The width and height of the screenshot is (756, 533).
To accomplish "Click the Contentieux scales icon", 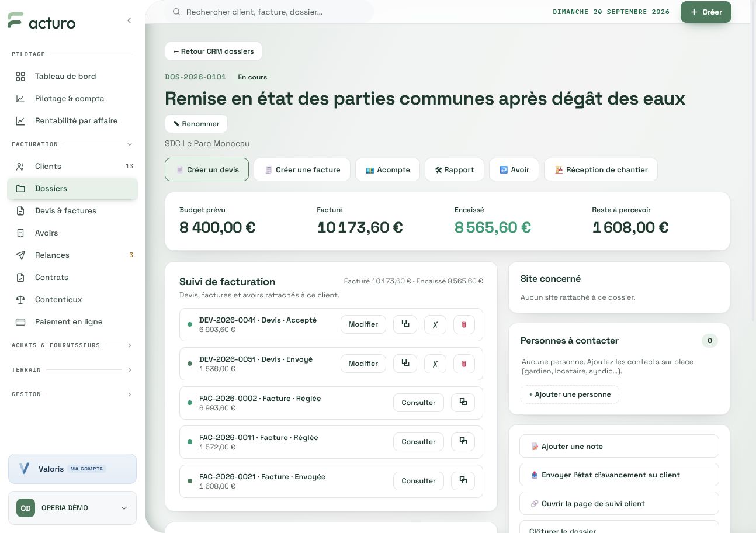I will pos(20,300).
